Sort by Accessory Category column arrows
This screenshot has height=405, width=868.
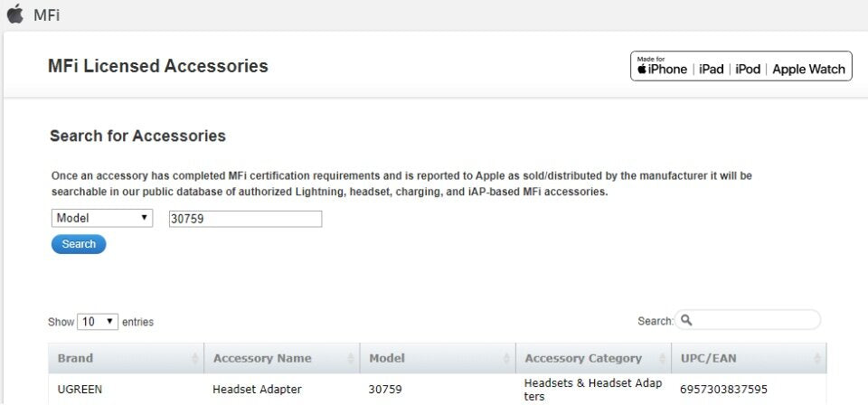[663, 359]
